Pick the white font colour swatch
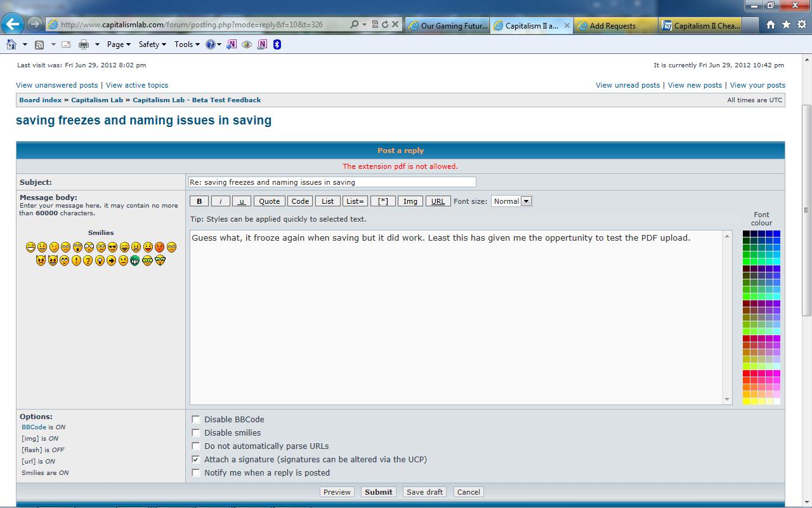Image resolution: width=812 pixels, height=508 pixels. pyautogui.click(x=776, y=401)
